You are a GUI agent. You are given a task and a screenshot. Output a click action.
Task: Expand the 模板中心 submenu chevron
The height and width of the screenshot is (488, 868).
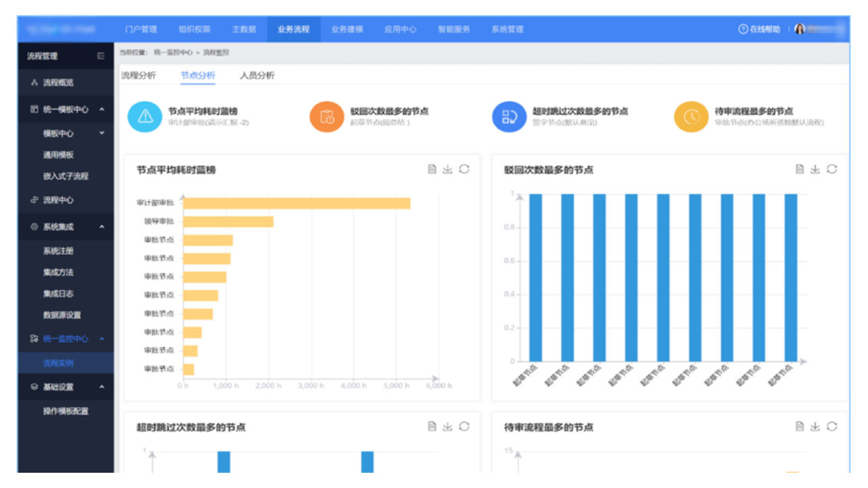(x=102, y=133)
